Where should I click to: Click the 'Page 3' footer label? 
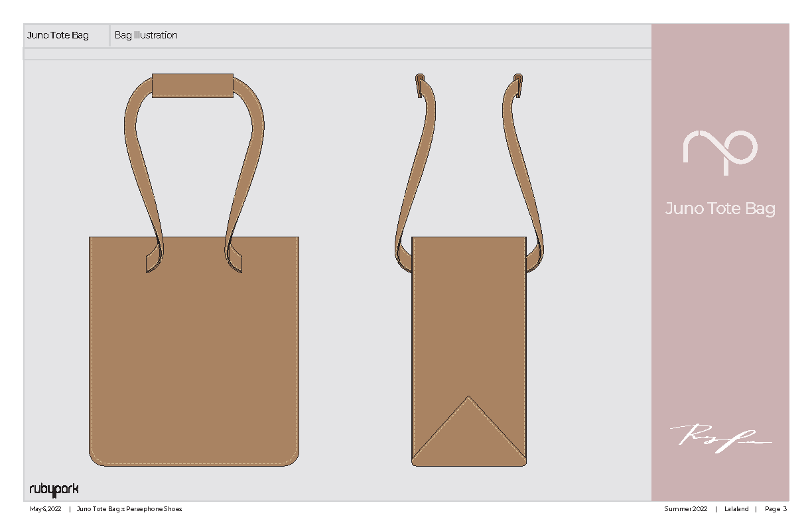pos(776,509)
